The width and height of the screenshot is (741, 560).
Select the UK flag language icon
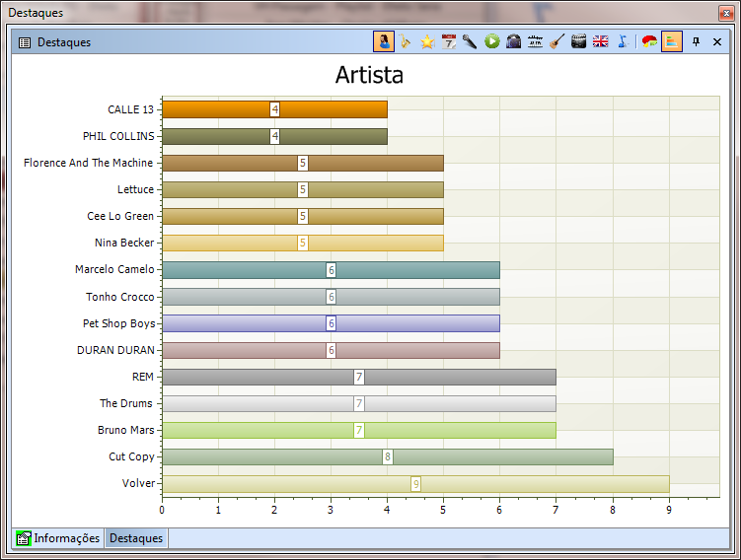point(600,41)
